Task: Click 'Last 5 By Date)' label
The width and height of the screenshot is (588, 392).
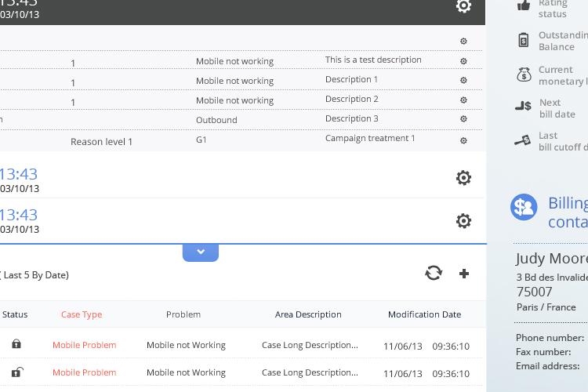Action: (36, 275)
